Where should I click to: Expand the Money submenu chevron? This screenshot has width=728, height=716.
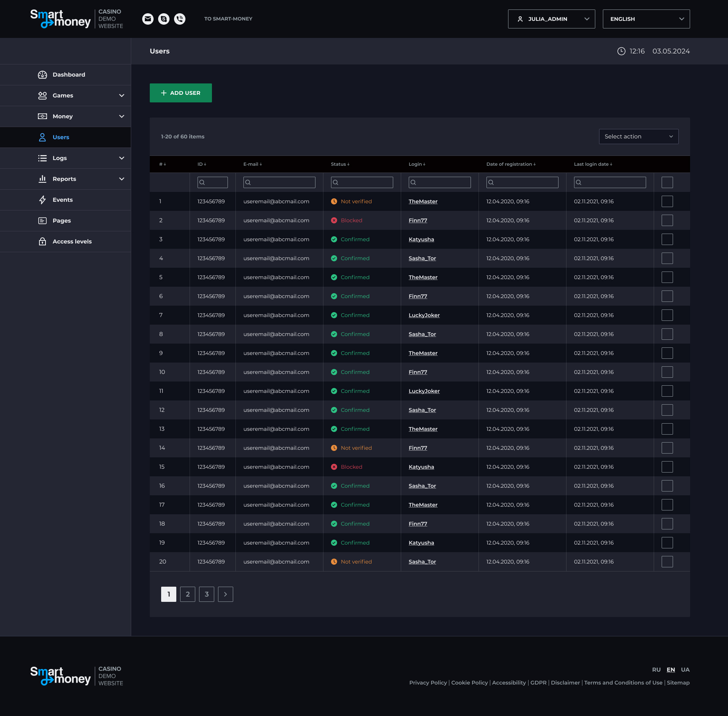click(x=122, y=116)
